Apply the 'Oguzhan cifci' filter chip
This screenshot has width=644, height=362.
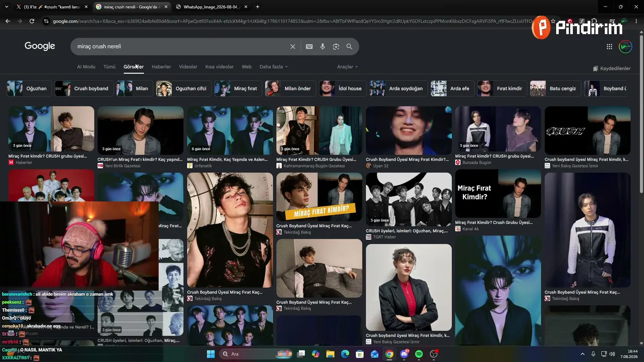click(x=183, y=88)
